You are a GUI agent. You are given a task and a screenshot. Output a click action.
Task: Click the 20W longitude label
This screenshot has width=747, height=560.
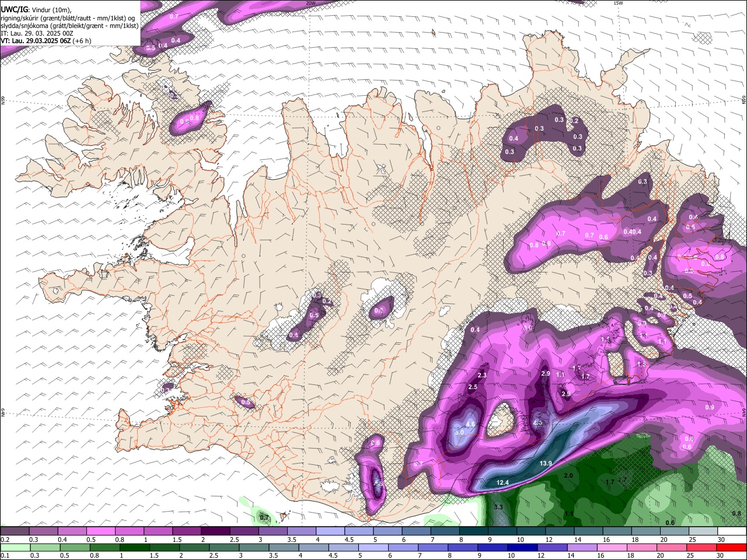point(310,3)
